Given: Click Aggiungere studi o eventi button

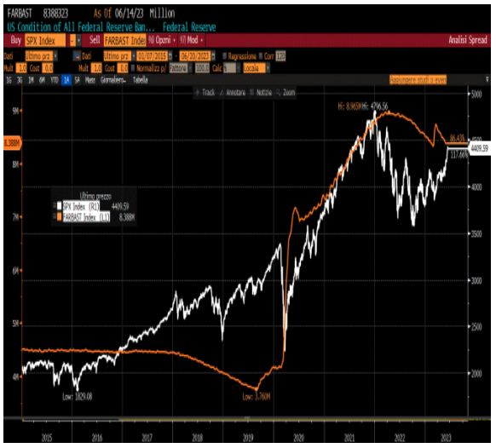Looking at the screenshot, I should point(418,80).
